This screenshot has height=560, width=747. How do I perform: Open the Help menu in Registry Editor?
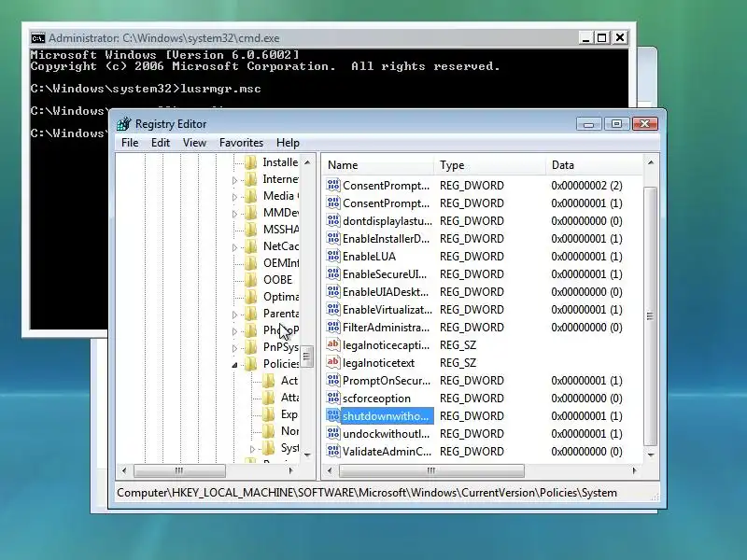click(288, 143)
